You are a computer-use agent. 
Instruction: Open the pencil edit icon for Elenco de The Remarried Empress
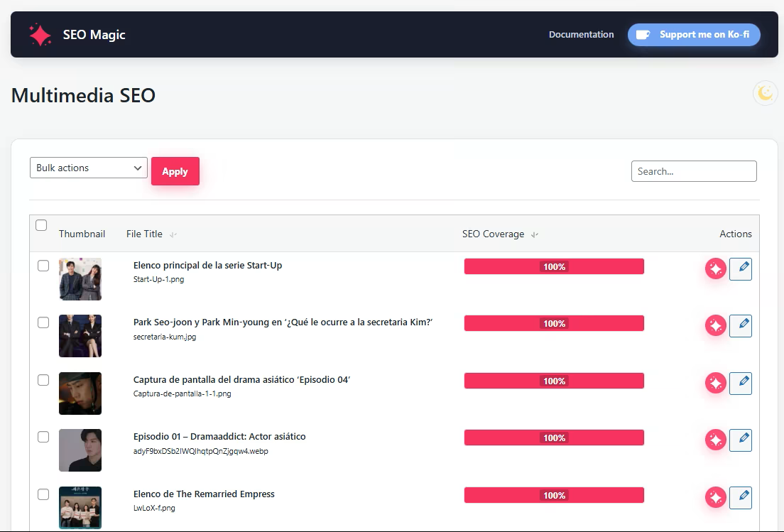(x=741, y=497)
